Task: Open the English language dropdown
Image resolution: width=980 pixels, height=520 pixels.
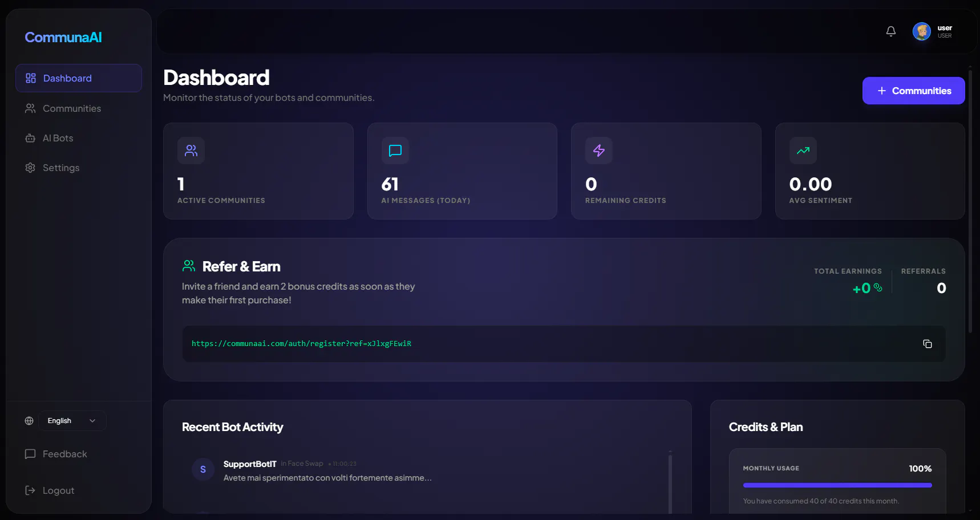Action: point(72,421)
